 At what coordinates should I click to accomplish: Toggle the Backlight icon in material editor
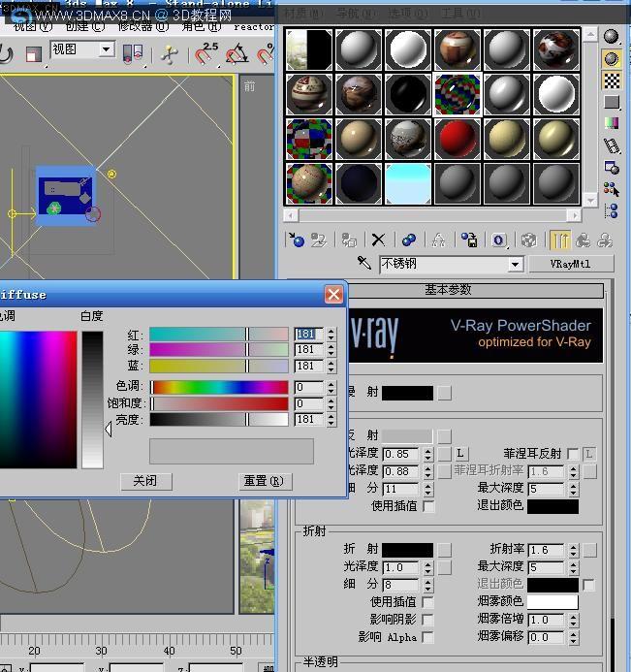pos(612,58)
